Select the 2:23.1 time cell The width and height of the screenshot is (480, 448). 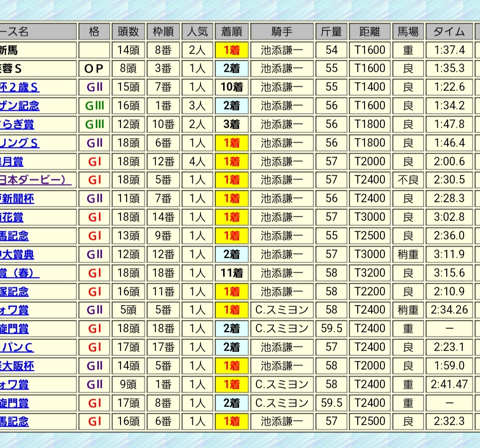[449, 347]
